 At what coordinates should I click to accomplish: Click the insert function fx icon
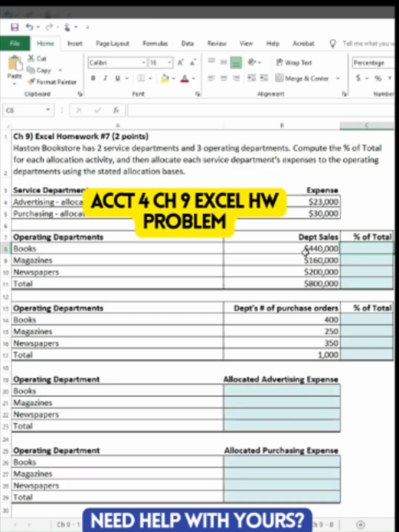pyautogui.click(x=116, y=110)
